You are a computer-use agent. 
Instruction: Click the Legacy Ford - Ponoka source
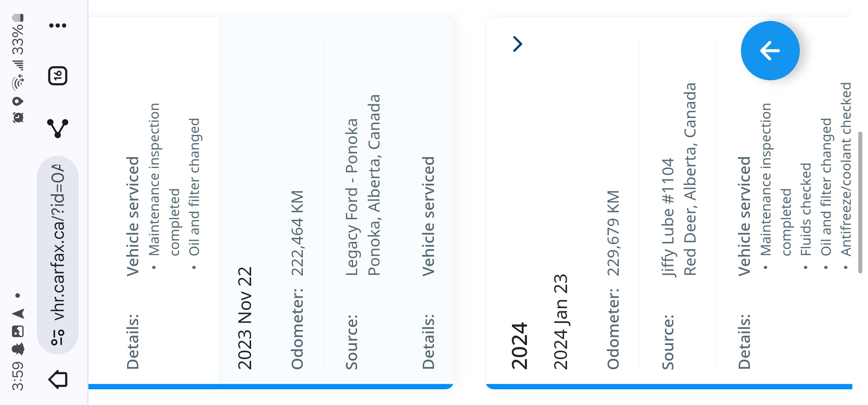click(352, 197)
